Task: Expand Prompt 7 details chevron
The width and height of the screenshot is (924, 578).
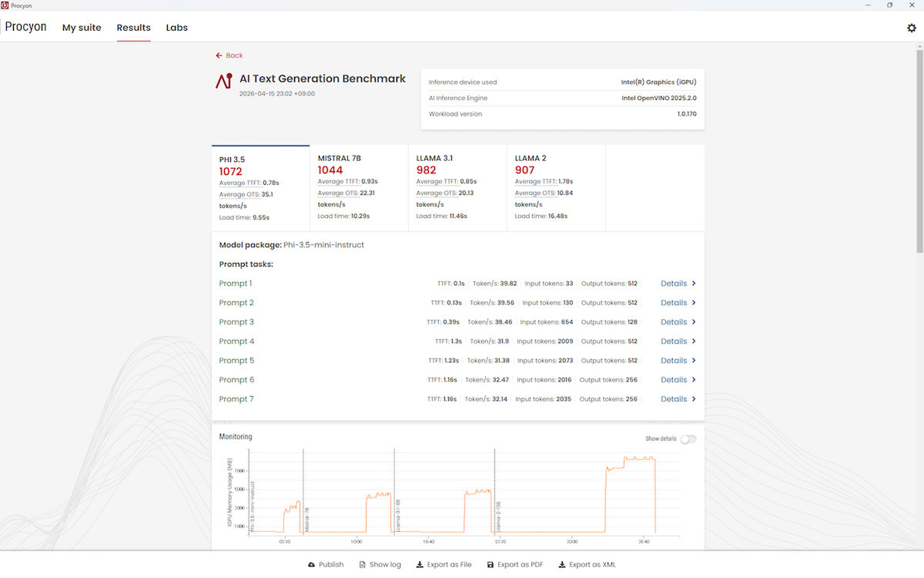Action: 694,399
